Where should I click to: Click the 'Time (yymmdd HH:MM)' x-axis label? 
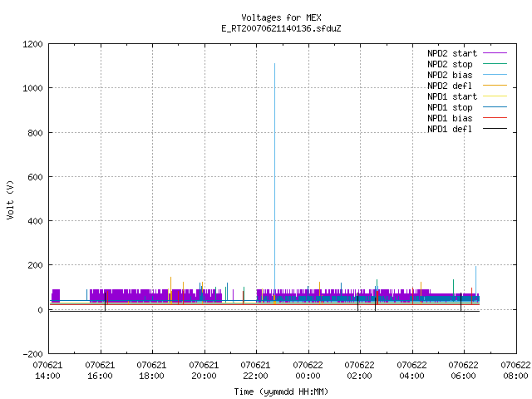coord(281,392)
